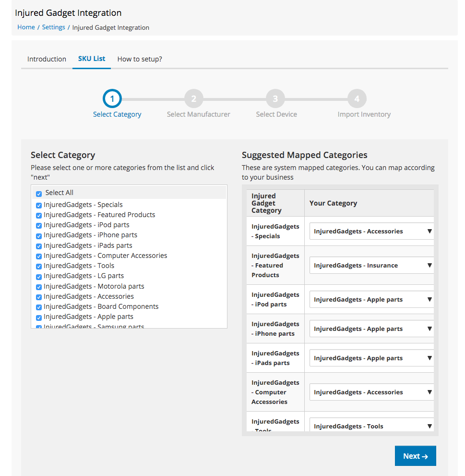This screenshot has width=465, height=476.
Task: Uncheck InjuredGadgets - Specials checkbox
Action: pyautogui.click(x=39, y=206)
